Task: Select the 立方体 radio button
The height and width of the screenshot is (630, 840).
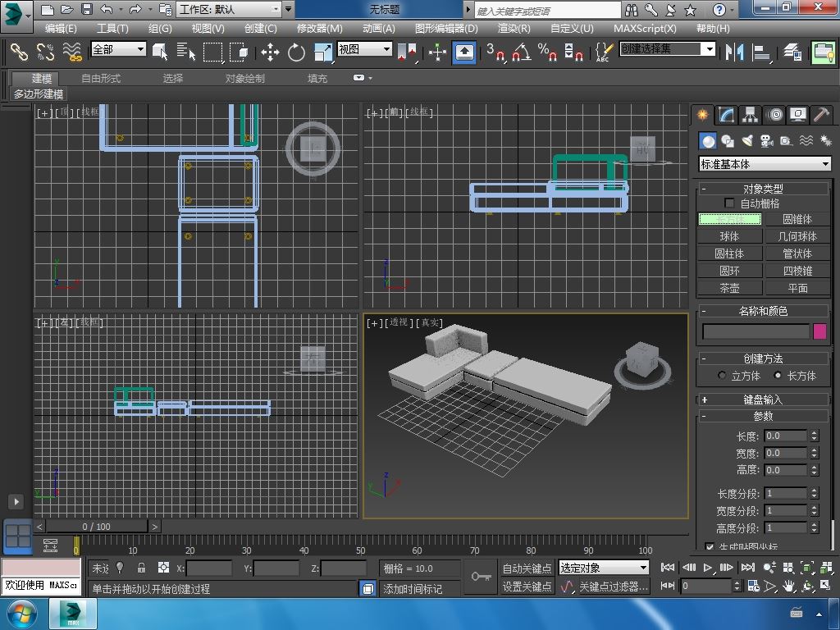Action: pyautogui.click(x=722, y=376)
